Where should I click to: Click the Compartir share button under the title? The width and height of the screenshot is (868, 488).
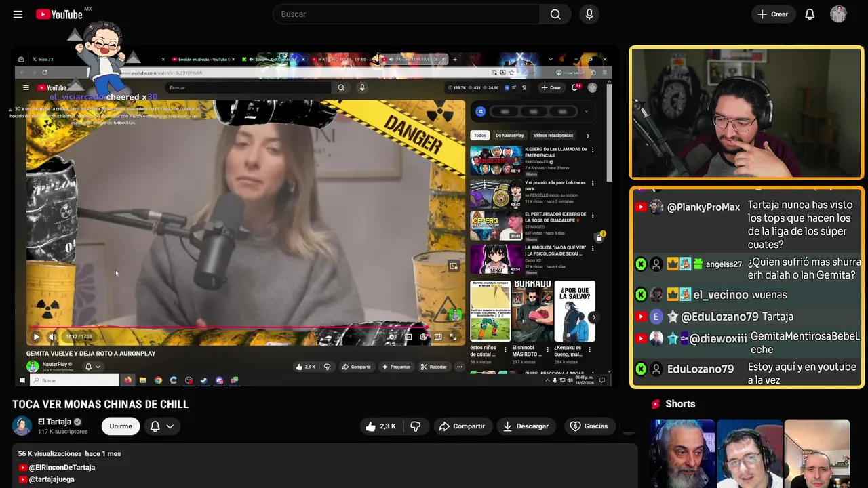[x=462, y=426]
